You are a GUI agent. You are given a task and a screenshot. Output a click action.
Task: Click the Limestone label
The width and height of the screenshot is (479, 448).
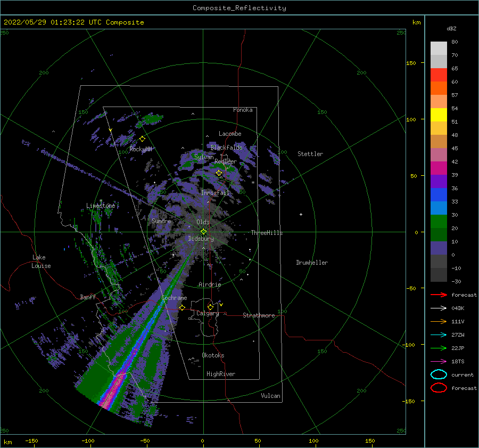pos(101,206)
